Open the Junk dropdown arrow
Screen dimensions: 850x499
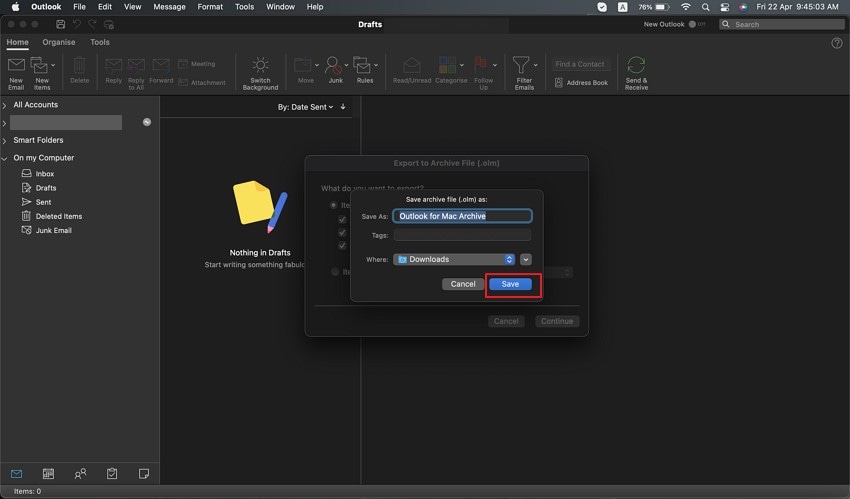pos(346,66)
